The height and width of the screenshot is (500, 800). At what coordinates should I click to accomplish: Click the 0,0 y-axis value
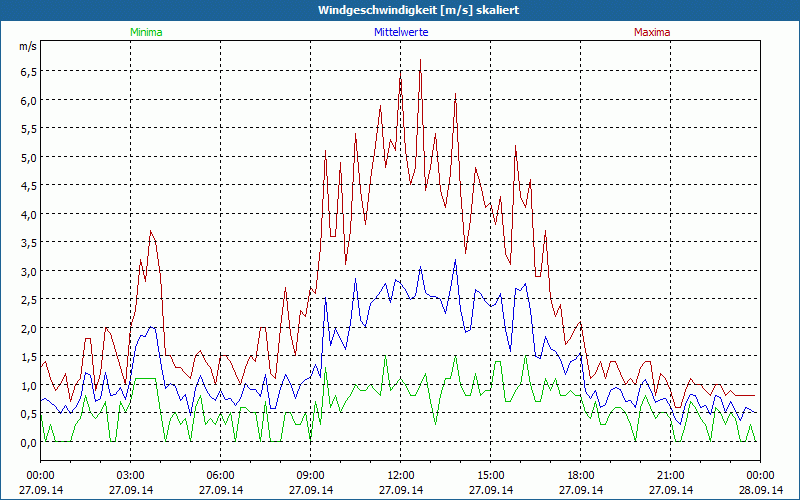[29, 442]
